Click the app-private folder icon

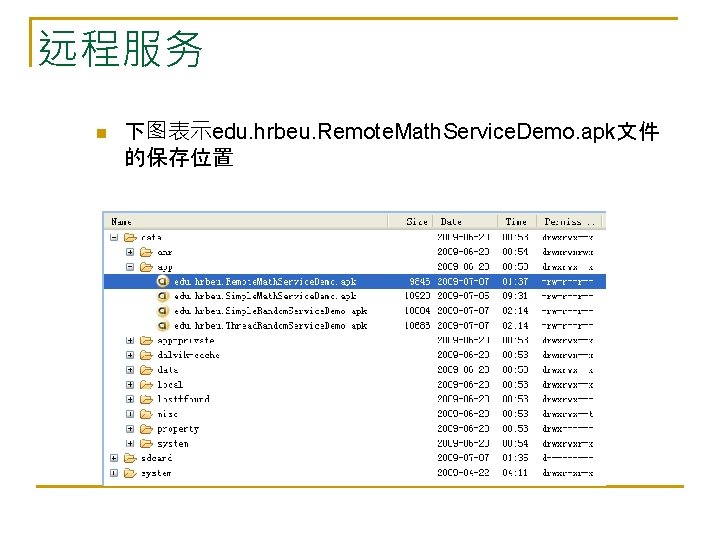[x=146, y=340]
